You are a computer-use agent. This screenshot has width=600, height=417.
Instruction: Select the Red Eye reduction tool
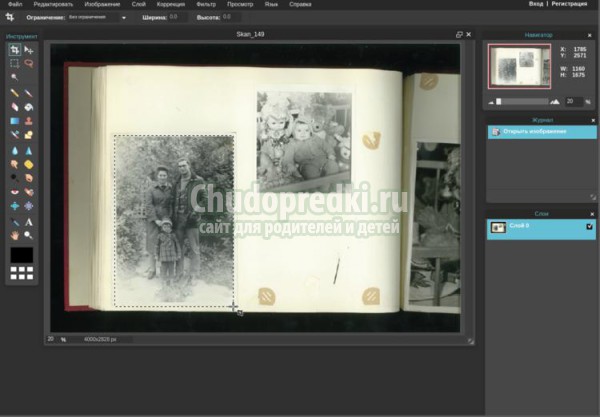tap(15, 192)
